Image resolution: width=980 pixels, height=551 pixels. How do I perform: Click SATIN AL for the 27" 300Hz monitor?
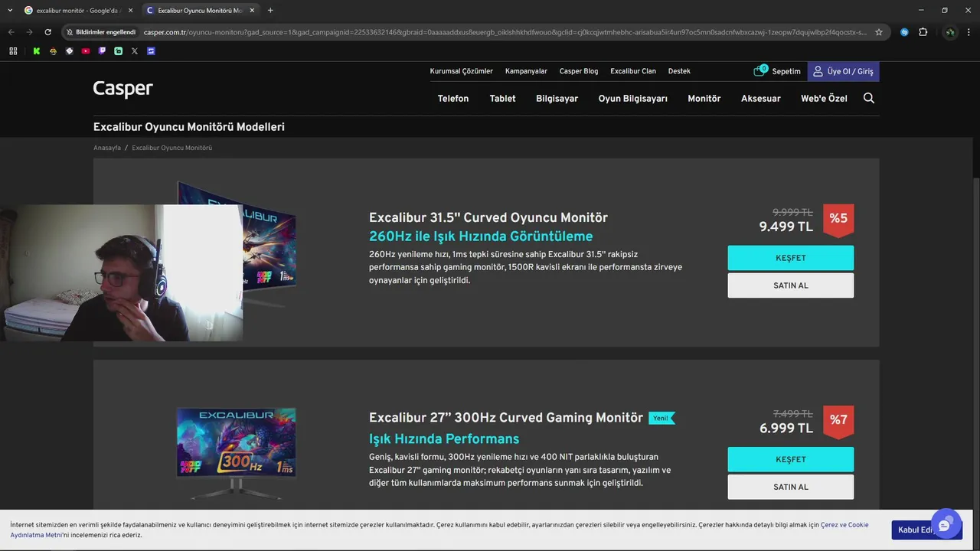[791, 487]
